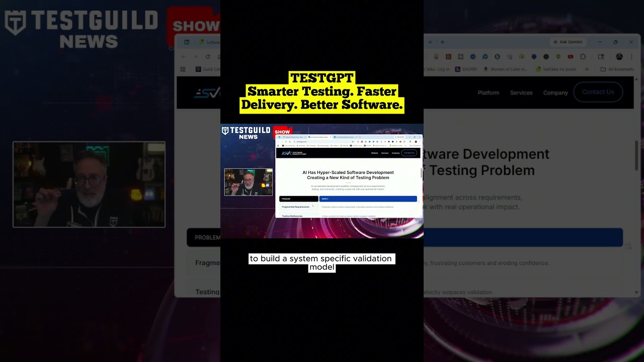Open the SHOR8Y bookmark
Image resolution: width=644 pixels, height=362 pixels.
466,69
